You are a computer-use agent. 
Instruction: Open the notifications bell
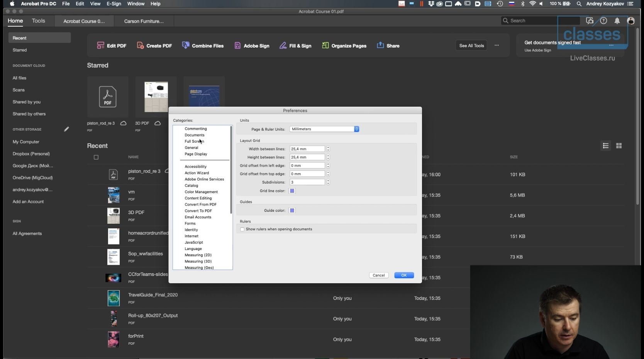(617, 21)
